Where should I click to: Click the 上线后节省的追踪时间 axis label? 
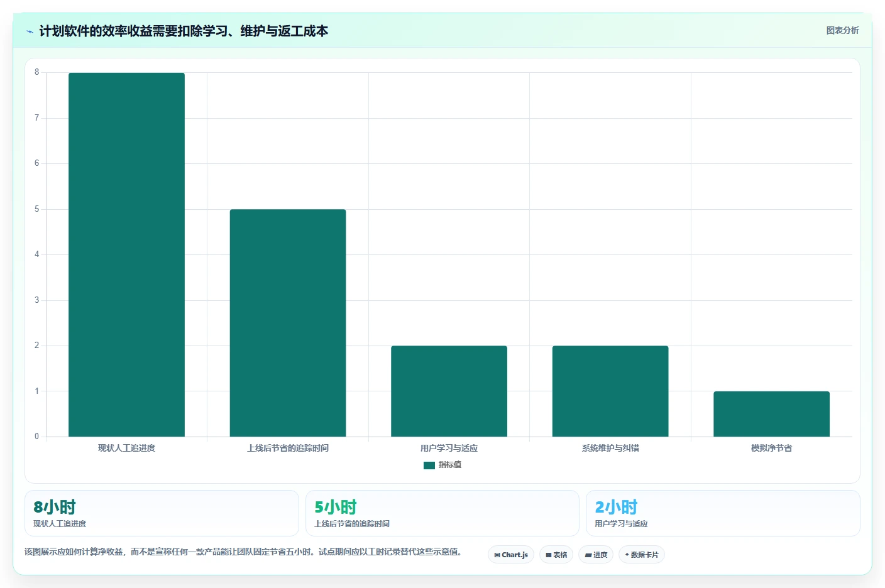coord(288,448)
